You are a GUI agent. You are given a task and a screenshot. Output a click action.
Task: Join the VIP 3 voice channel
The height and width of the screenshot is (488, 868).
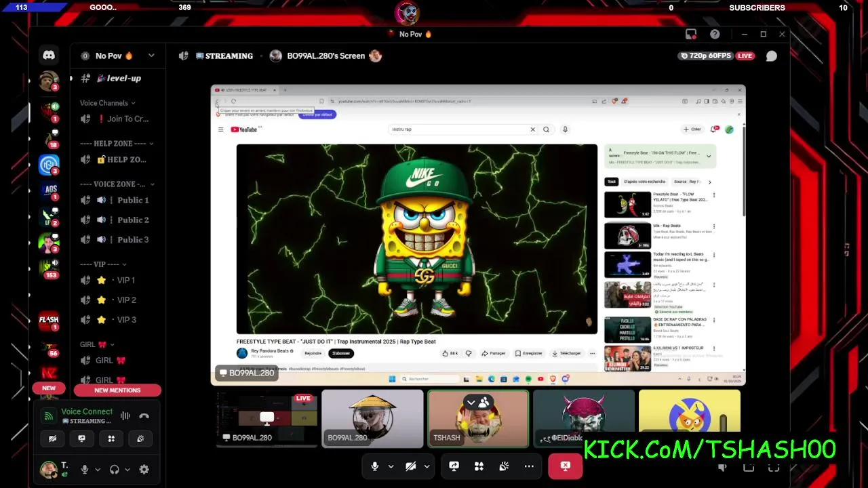point(117,319)
